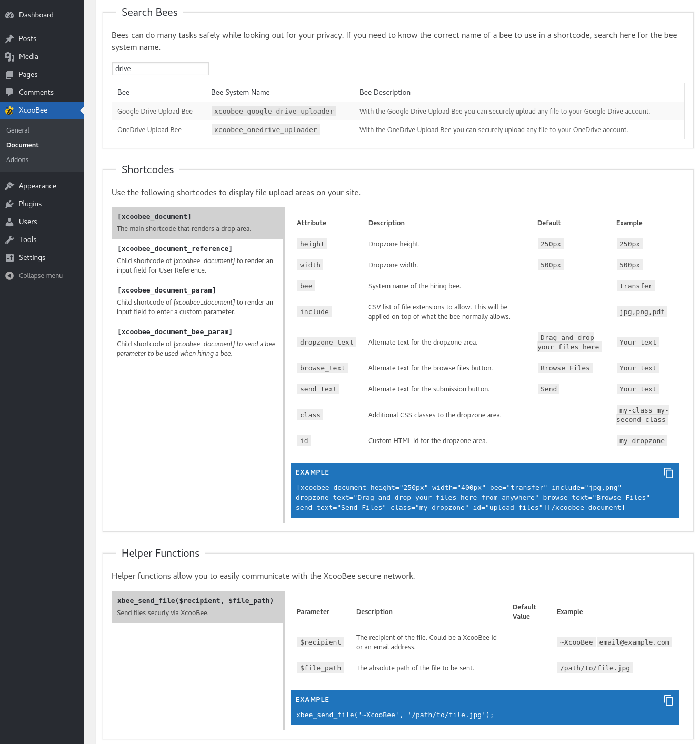The image size is (700, 744).
Task: Click the 'id' attribute code
Action: [304, 440]
